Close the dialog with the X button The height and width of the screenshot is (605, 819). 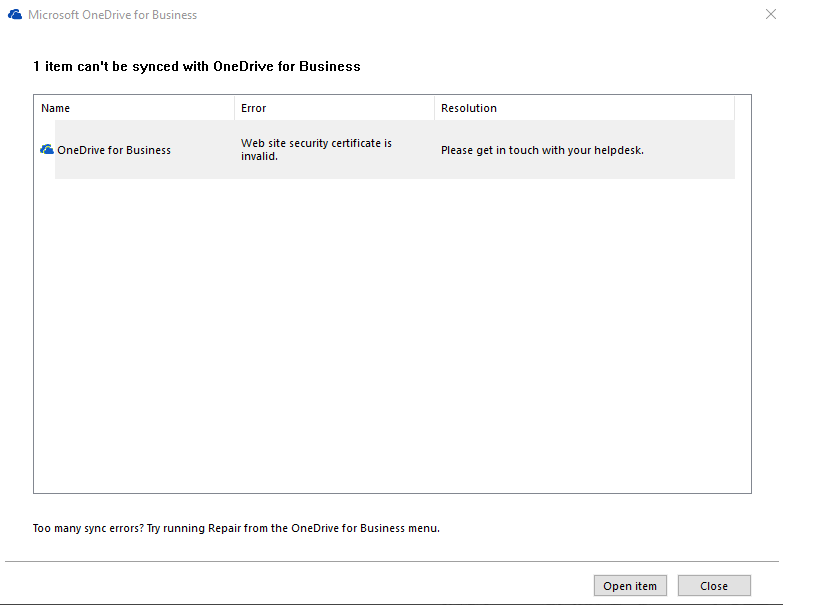(771, 14)
